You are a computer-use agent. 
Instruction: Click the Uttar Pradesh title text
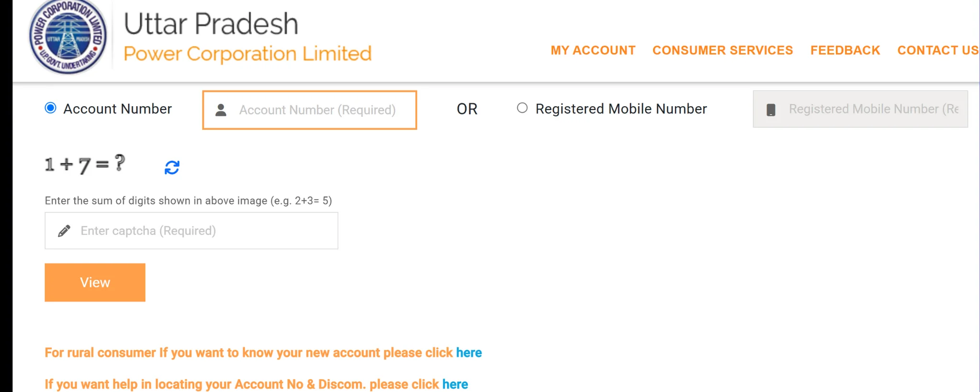(x=211, y=24)
